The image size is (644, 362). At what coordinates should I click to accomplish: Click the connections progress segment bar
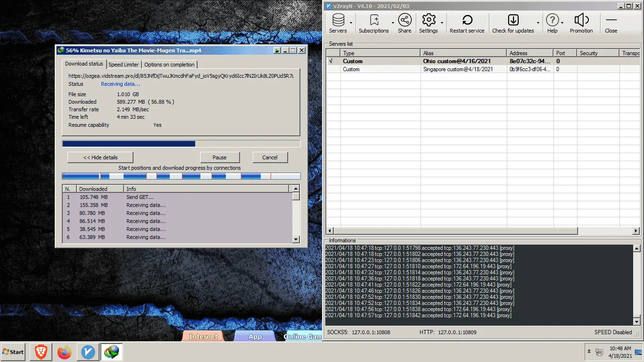(181, 176)
